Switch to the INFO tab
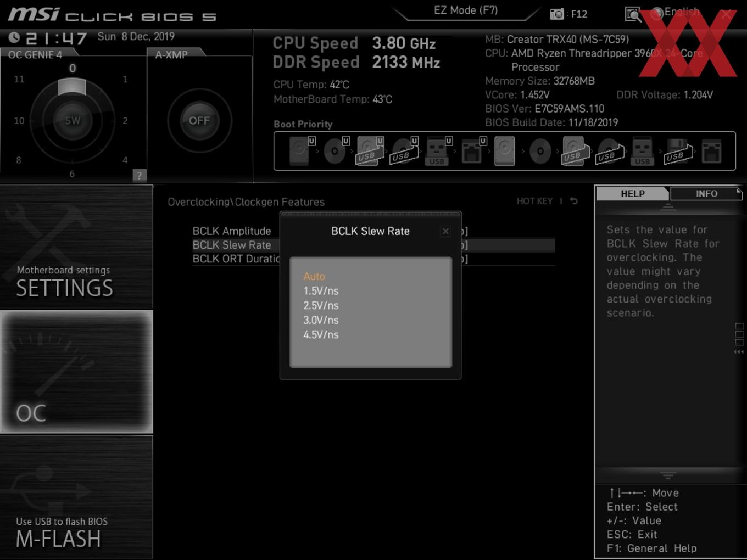The height and width of the screenshot is (560, 747). pos(706,193)
